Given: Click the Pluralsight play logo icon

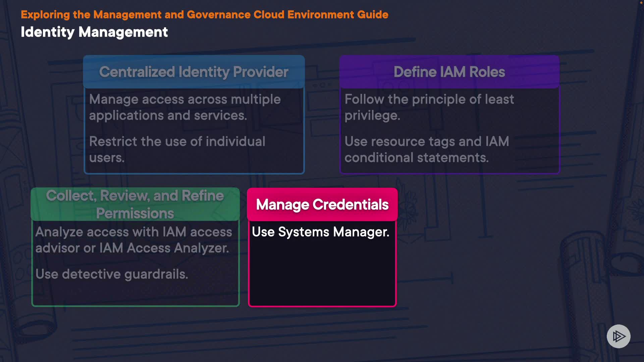Looking at the screenshot, I should click(618, 336).
